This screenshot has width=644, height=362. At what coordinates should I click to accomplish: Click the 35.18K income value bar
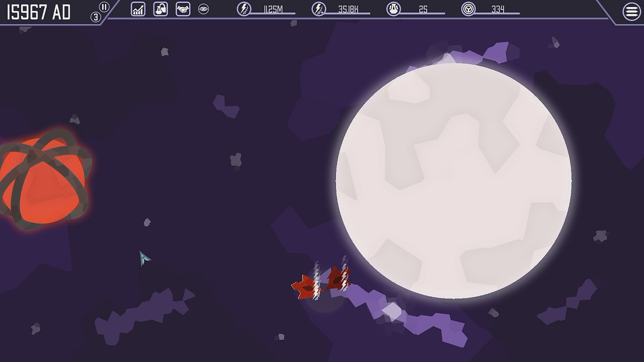click(348, 10)
